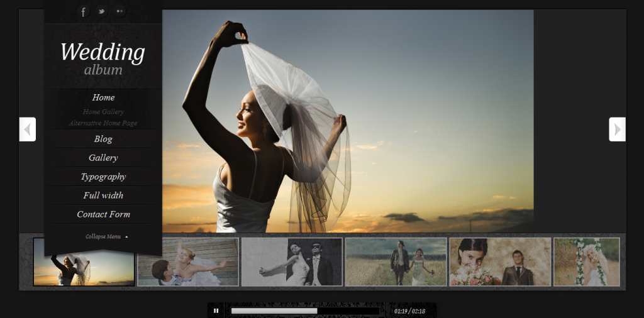Open the Home Gallery submenu link

click(103, 112)
